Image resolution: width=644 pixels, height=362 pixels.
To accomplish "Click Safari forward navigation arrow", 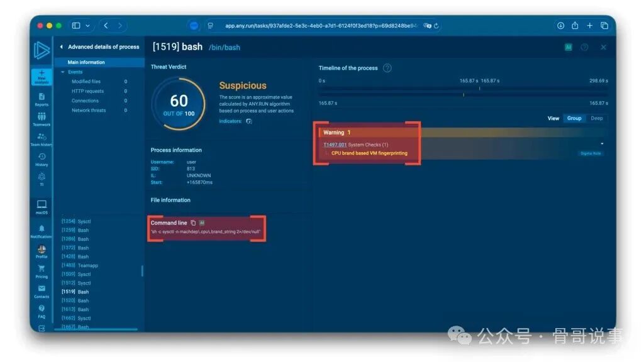I will 120,25.
